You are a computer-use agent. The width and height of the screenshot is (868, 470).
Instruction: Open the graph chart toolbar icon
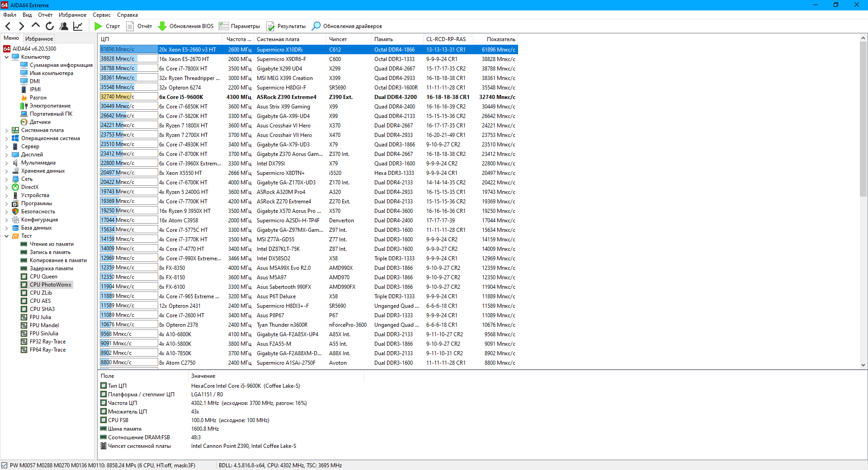78,26
